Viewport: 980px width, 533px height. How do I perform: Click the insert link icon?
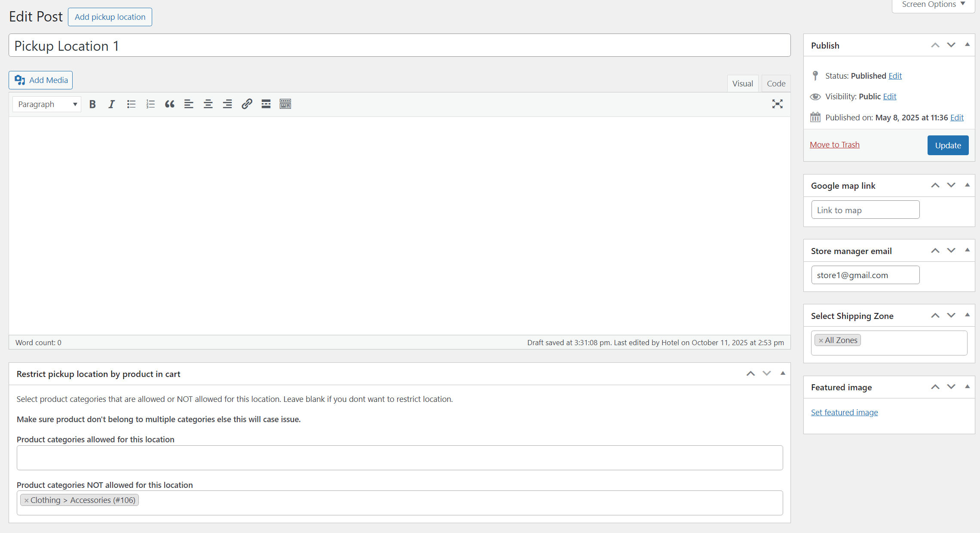pos(247,104)
